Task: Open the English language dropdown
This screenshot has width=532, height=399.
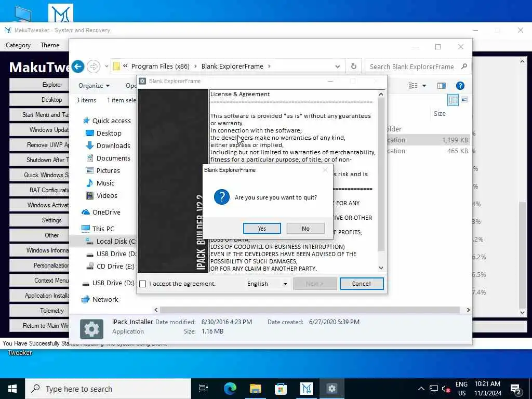Action: 268,284
